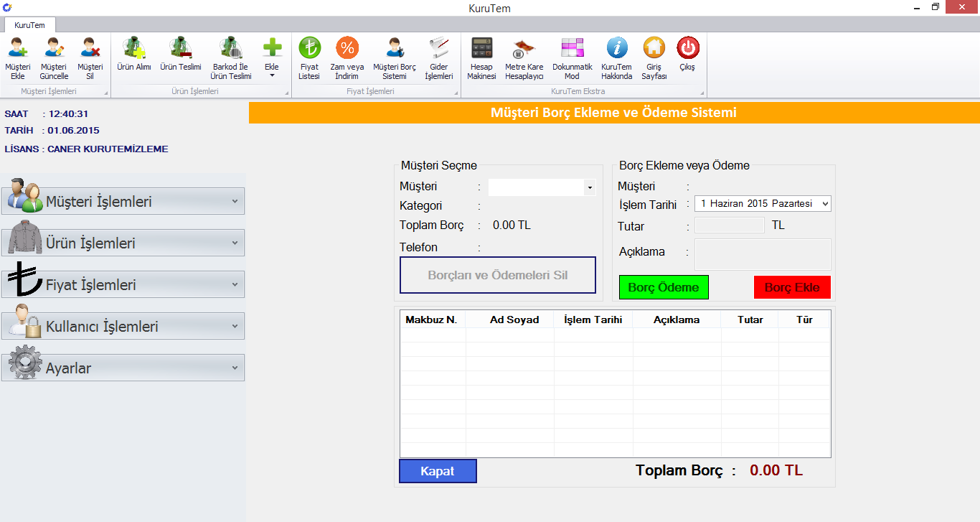Image resolution: width=980 pixels, height=522 pixels.
Task: Expand the Ekle dropdown in ribbon
Action: tap(272, 57)
